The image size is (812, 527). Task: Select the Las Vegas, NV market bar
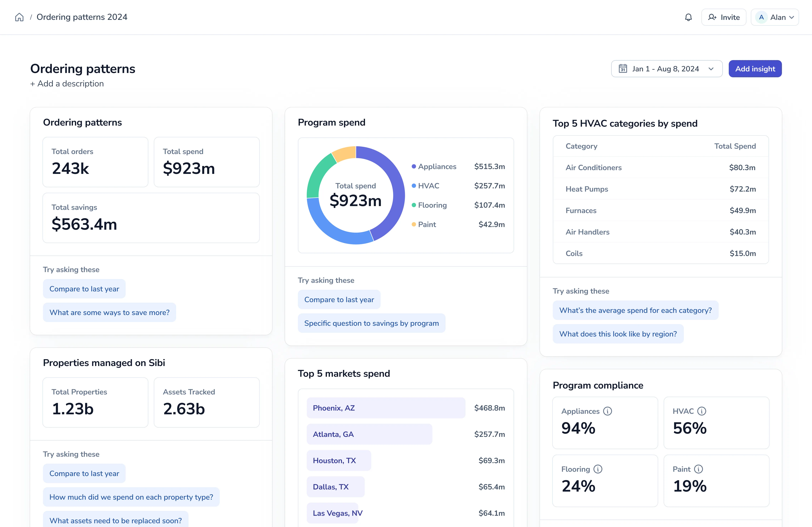(333, 513)
